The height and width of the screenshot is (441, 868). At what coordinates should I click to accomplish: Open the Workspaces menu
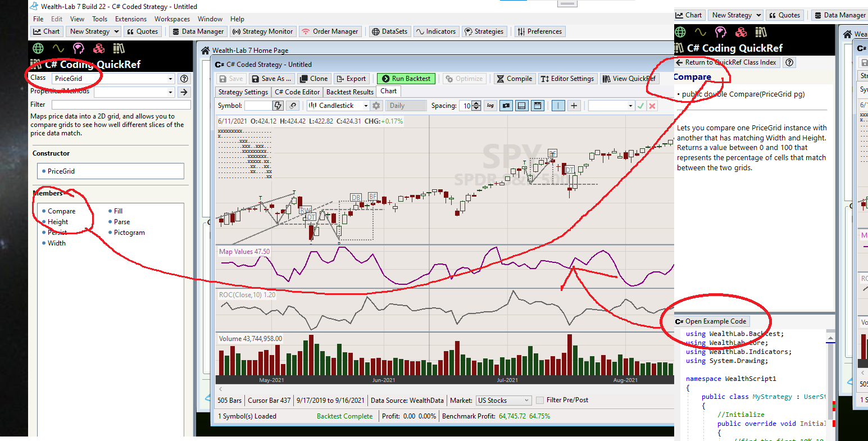[x=172, y=19]
